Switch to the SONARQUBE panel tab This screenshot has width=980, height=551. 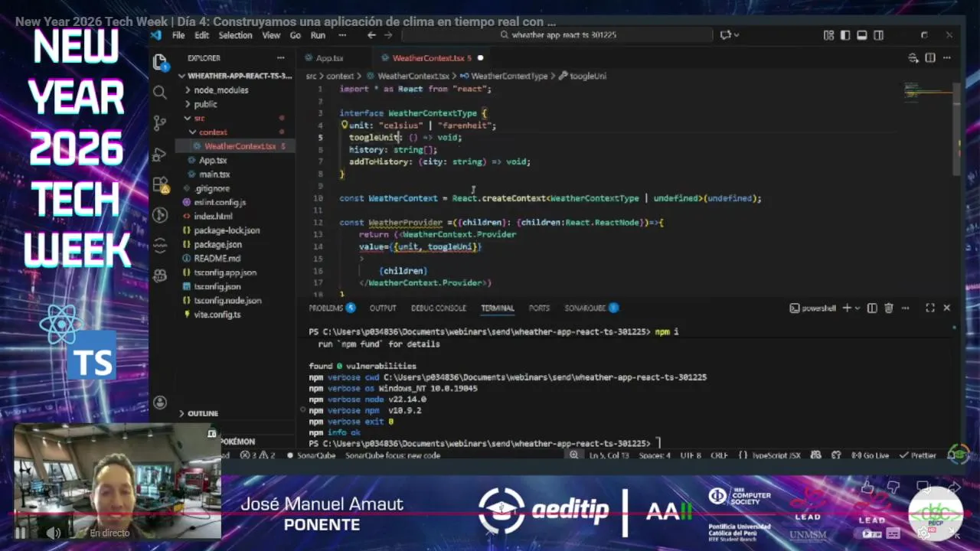click(x=591, y=308)
